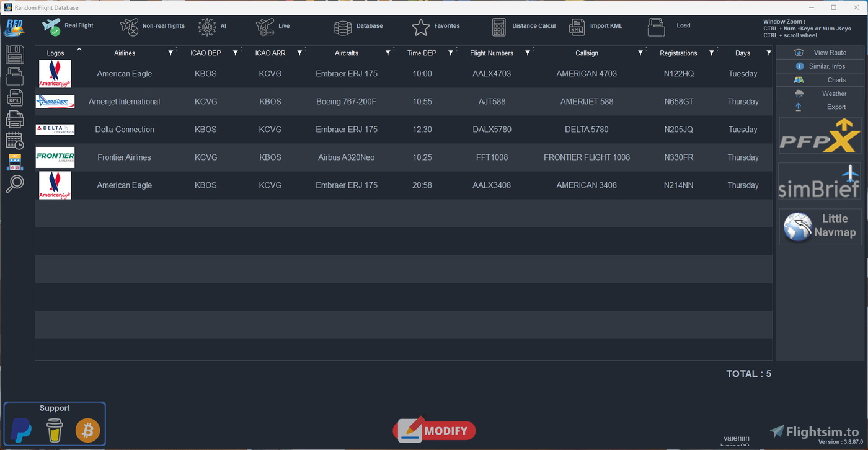Open simBrief from the right panel
This screenshot has width=868, height=450.
point(820,183)
